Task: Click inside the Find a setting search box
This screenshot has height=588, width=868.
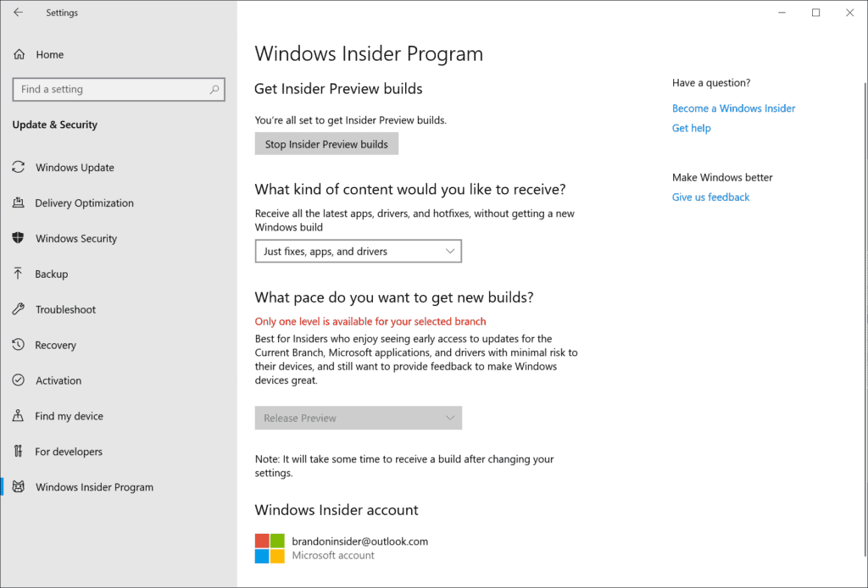Action: (x=119, y=89)
